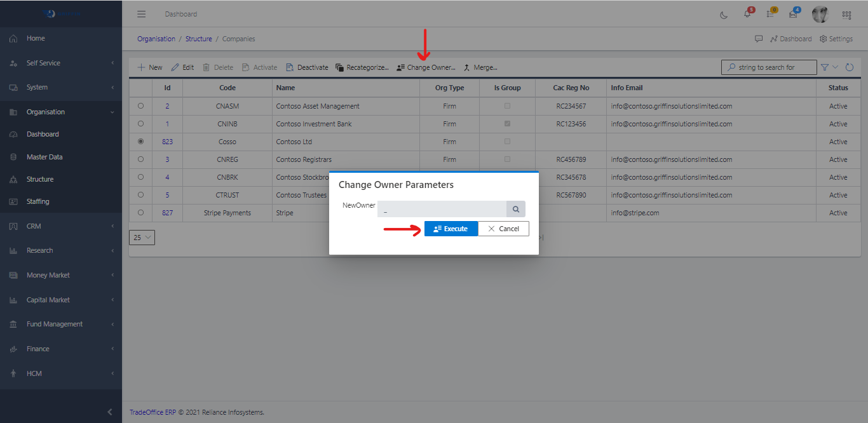Open the tasks list icon in header
868x423 pixels.
770,15
